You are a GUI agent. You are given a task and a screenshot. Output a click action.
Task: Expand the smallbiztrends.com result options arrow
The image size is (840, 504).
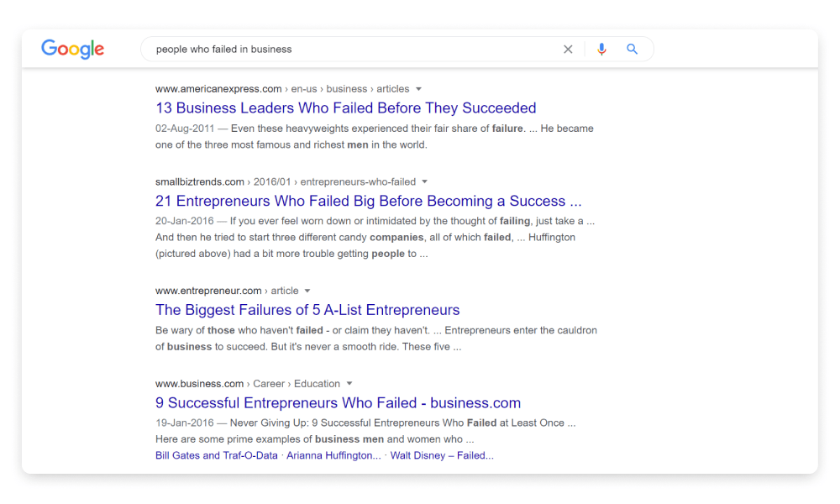(425, 181)
